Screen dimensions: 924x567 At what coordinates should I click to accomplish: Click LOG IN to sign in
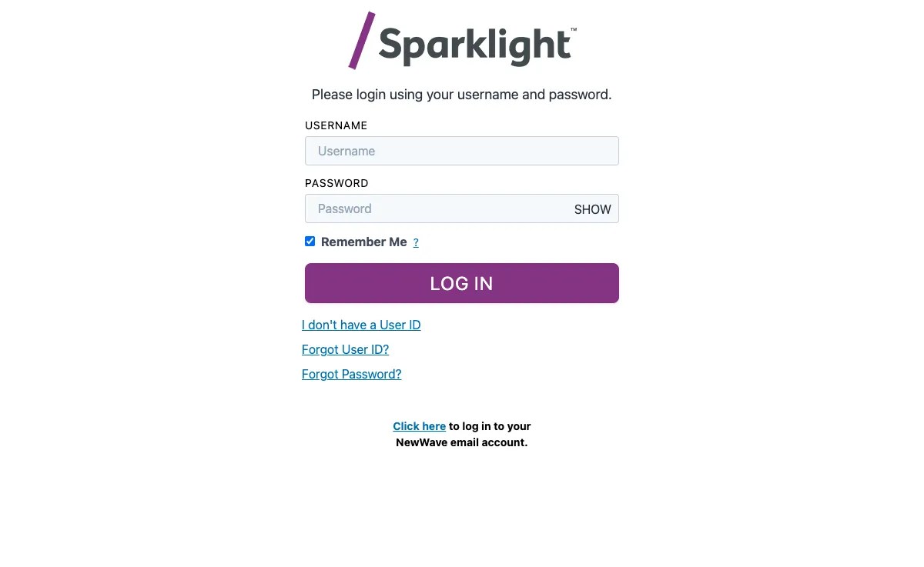462,283
